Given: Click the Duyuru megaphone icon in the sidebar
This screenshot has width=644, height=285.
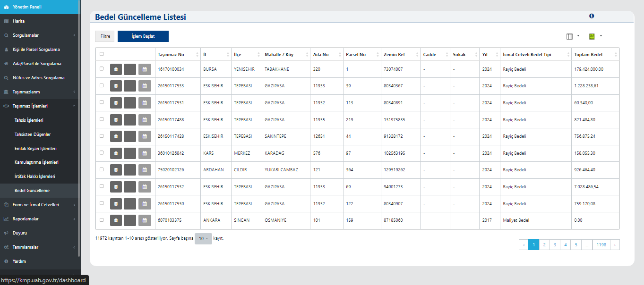Looking at the screenshot, I should (6, 233).
